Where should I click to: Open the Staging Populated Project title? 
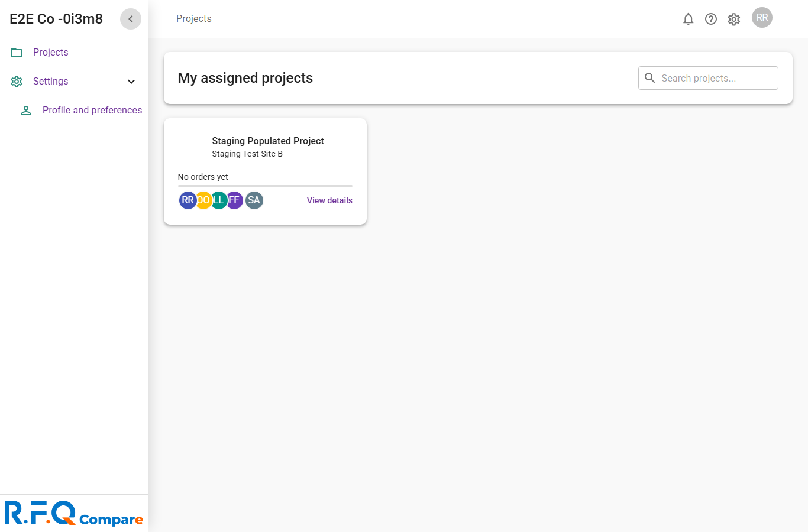coord(268,141)
